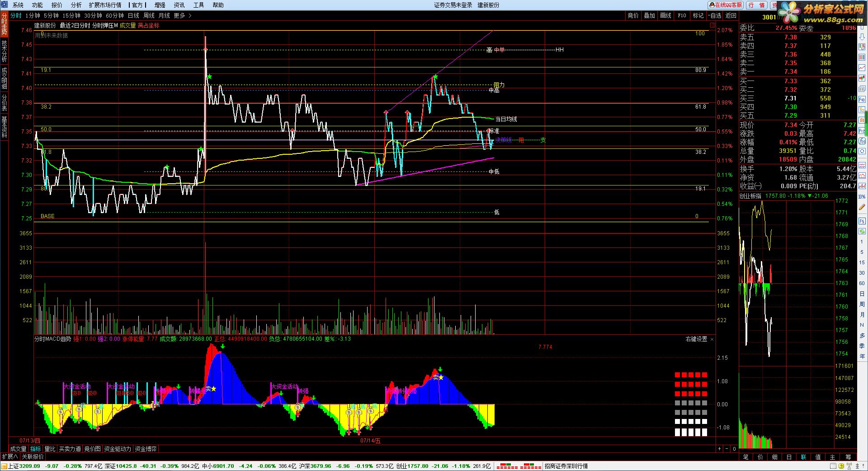Switch to 联 tab in quote panel

[804, 457]
